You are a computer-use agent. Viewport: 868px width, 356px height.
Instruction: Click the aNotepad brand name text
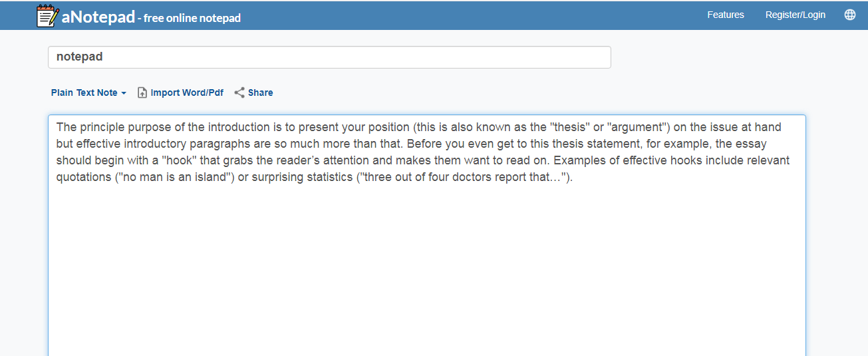[97, 17]
